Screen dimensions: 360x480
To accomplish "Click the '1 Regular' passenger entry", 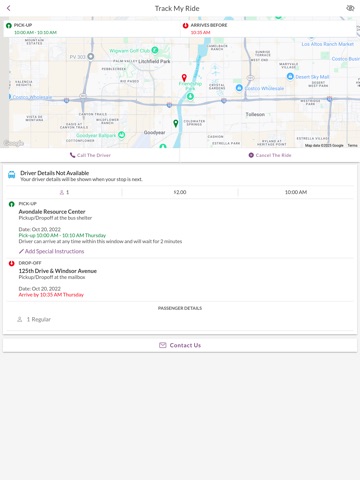I will (34, 319).
